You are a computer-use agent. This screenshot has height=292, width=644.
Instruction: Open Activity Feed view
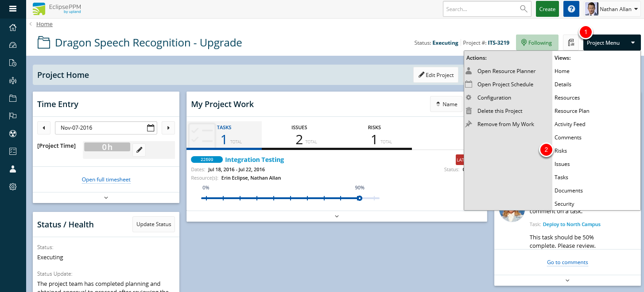[570, 124]
